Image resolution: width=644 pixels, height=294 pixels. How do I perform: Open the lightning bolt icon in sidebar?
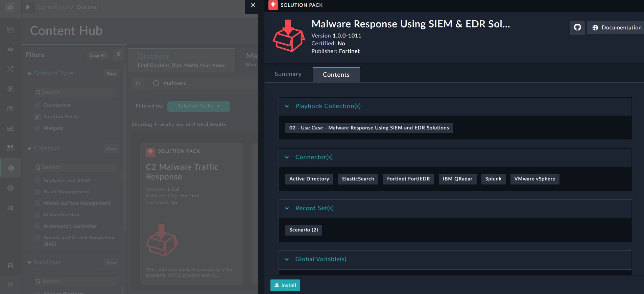(10, 89)
